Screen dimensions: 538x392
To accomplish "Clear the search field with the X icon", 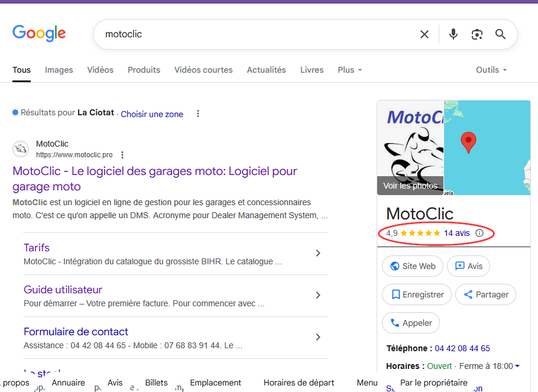I will 424,34.
